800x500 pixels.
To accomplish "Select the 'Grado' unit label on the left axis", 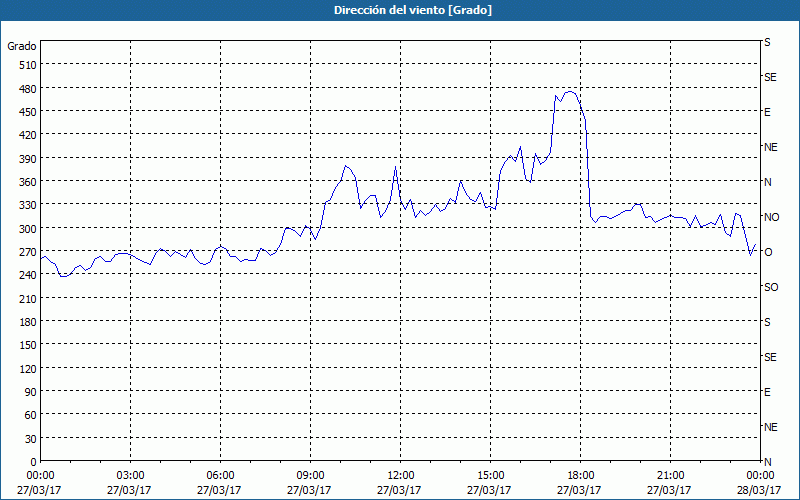I will tap(22, 46).
